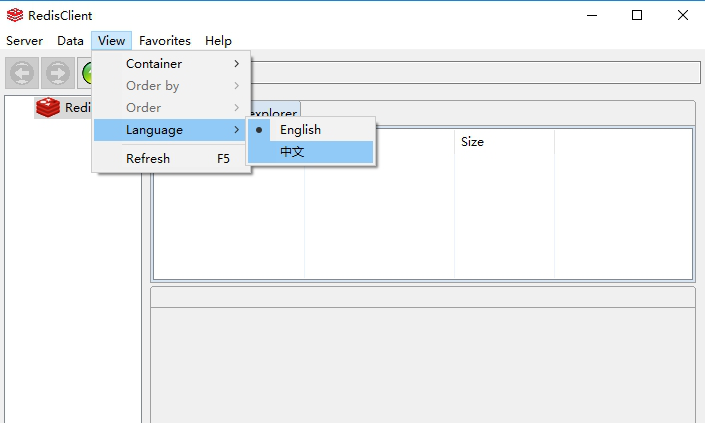The width and height of the screenshot is (705, 439).
Task: Click the Size column header
Action: tap(504, 142)
